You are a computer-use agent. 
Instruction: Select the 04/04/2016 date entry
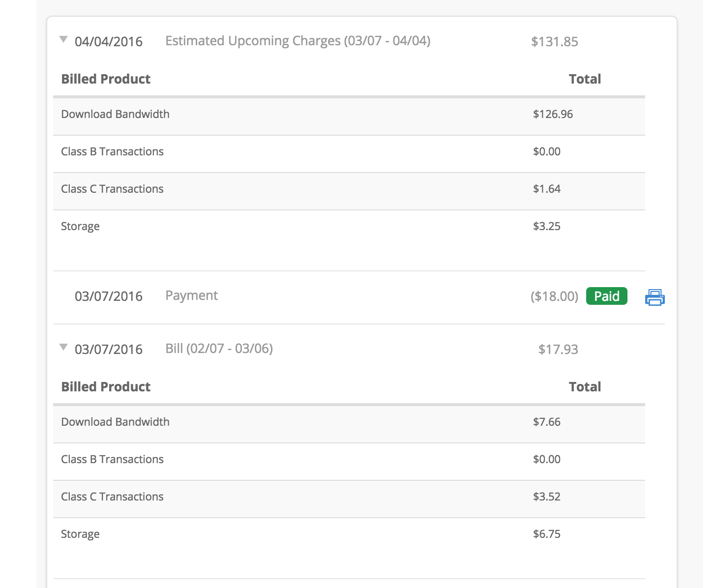[x=109, y=42]
